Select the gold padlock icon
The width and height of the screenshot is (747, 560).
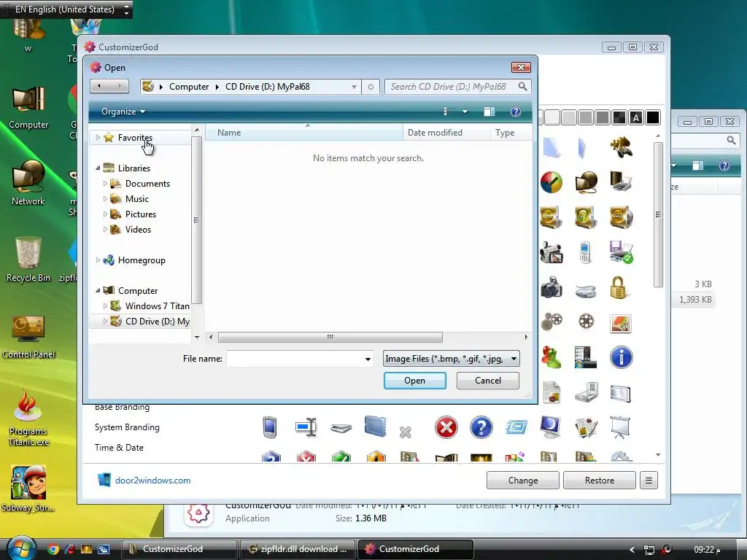(618, 287)
